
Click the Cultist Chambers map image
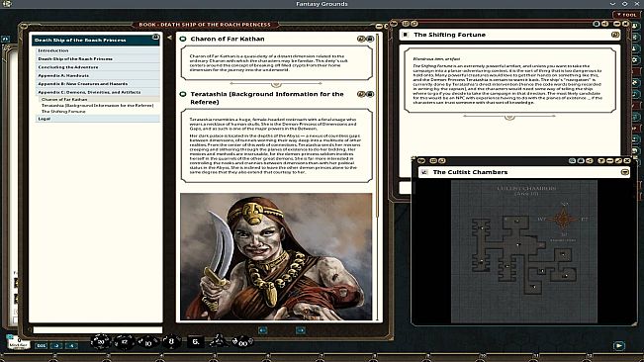(524, 251)
